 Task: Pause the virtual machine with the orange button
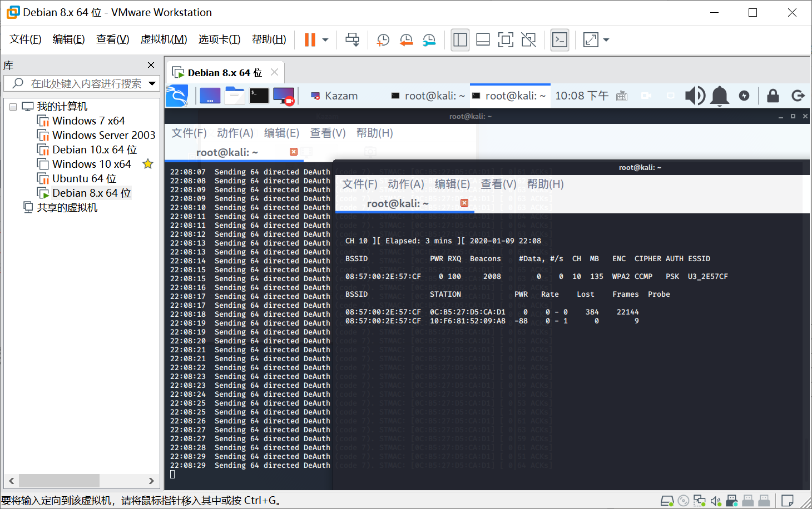[310, 39]
